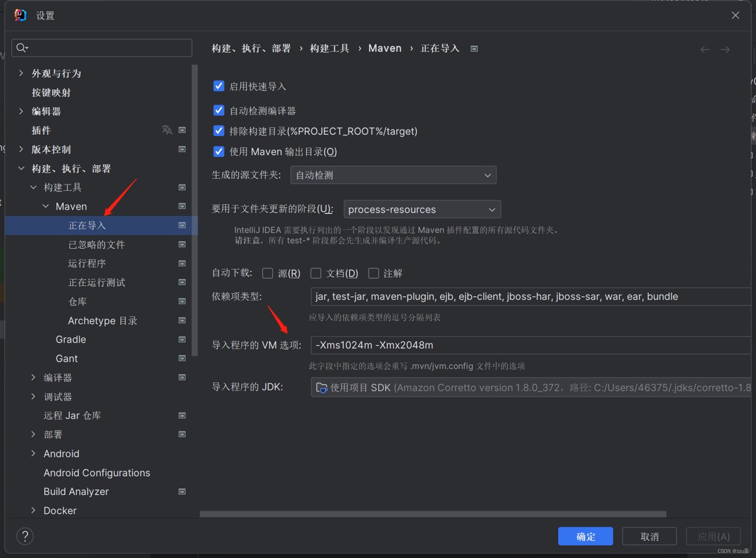This screenshot has height=558, width=756.
Task: Click the project-level marker icon beside 仓库
Action: [182, 301]
